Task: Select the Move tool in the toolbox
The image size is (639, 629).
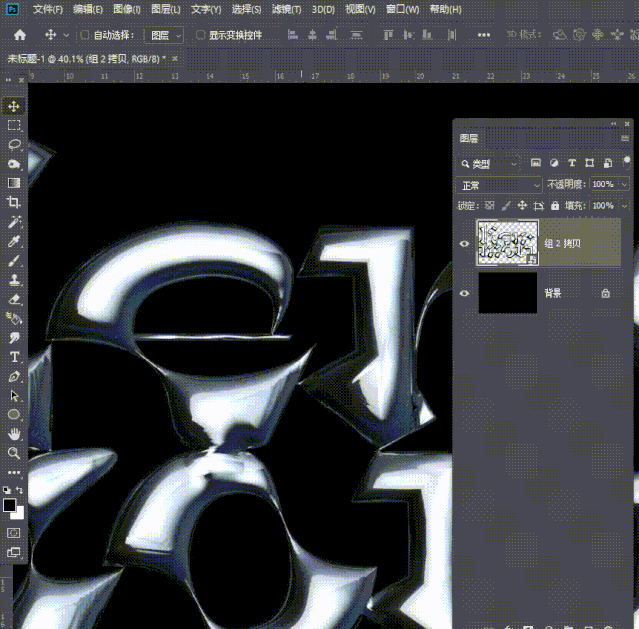Action: point(14,106)
